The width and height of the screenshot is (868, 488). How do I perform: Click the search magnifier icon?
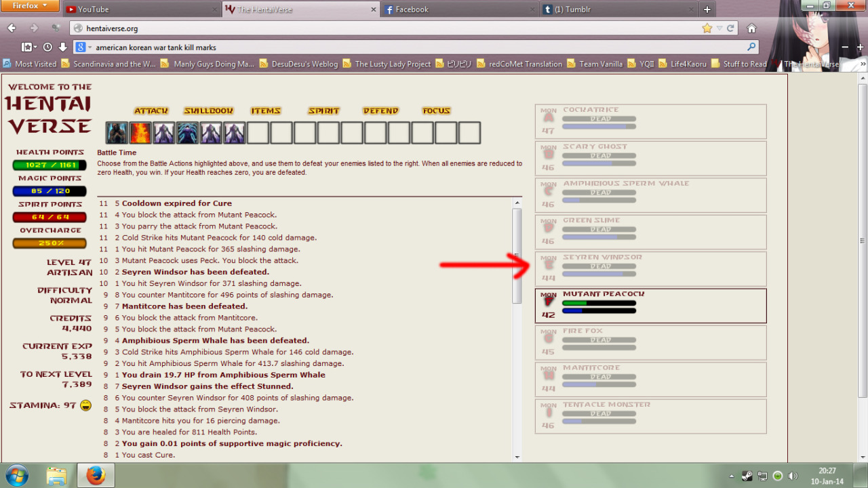point(751,47)
